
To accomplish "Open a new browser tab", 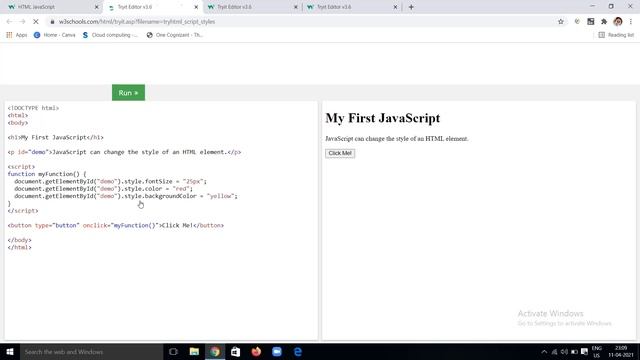I will 411,7.
